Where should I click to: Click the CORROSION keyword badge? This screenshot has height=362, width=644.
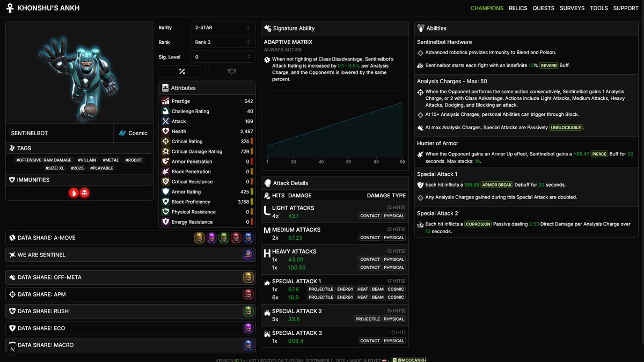478,224
